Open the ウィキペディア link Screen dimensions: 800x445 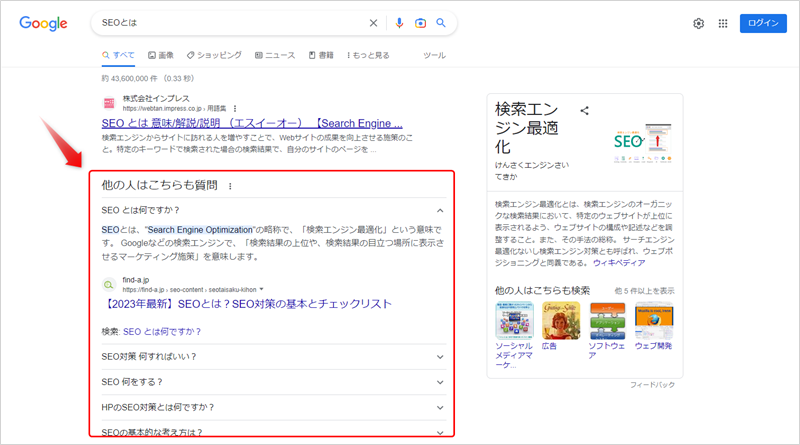coord(619,263)
